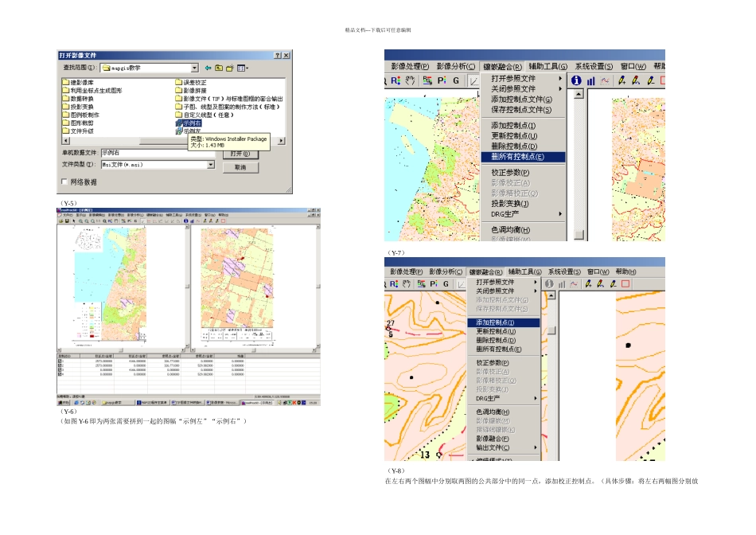This screenshot has width=756, height=535.
Task: Create a new folder in the dialog
Action: click(229, 68)
